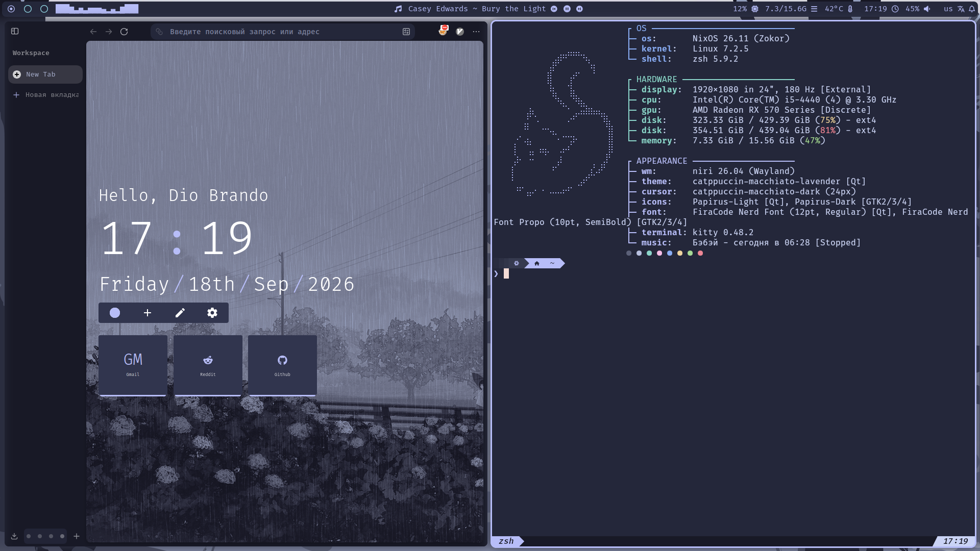Open the reader view icon in address bar
980x551 pixels.
coord(406,32)
